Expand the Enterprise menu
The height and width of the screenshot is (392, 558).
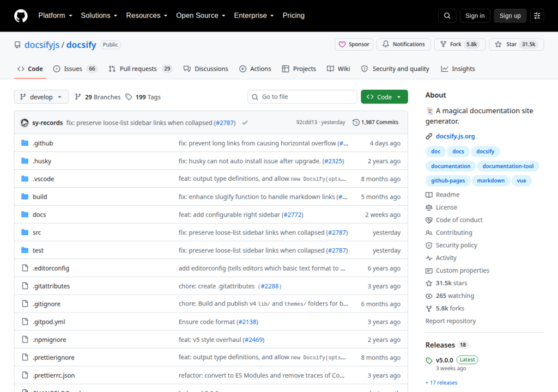click(x=254, y=16)
